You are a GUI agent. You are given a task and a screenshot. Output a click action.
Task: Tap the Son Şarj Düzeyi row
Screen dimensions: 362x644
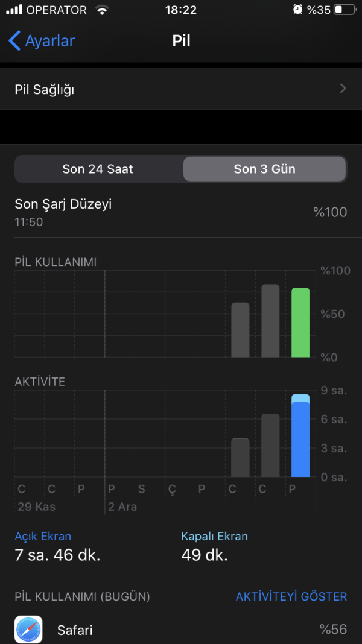point(181,212)
